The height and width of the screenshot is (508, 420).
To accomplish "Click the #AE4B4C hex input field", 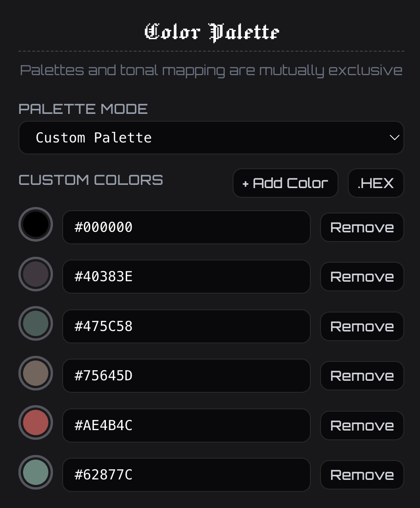I will click(x=186, y=425).
